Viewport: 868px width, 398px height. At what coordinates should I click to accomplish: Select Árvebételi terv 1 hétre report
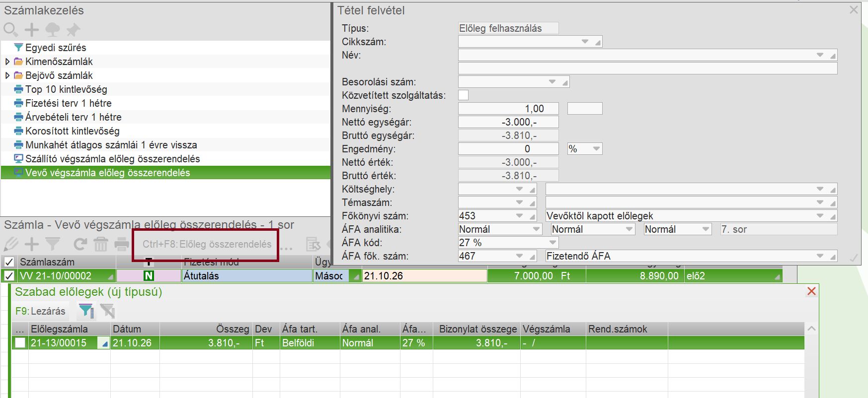[x=74, y=117]
